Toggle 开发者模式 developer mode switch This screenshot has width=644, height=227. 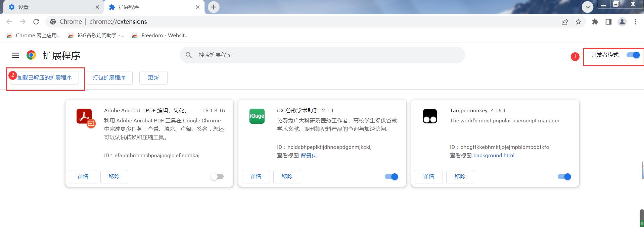tap(633, 55)
